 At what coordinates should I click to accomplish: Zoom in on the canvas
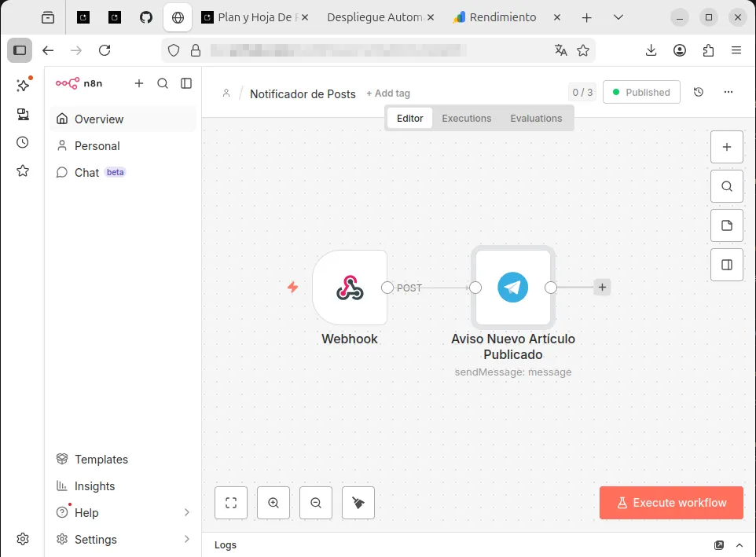coord(273,503)
